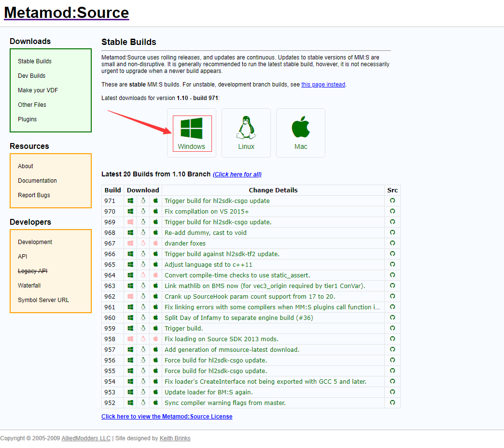The width and height of the screenshot is (504, 448).
Task: Click here for all 1.10 builds
Action: [237, 174]
